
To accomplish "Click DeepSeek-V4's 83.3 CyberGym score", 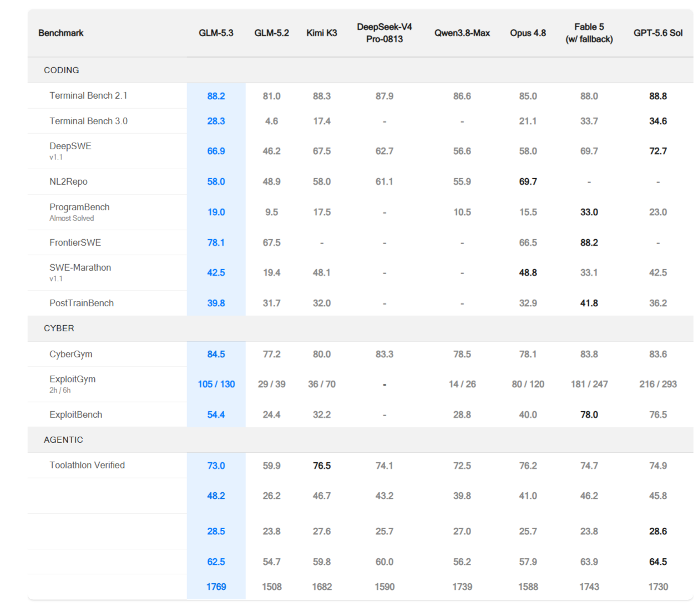I will pos(385,354).
